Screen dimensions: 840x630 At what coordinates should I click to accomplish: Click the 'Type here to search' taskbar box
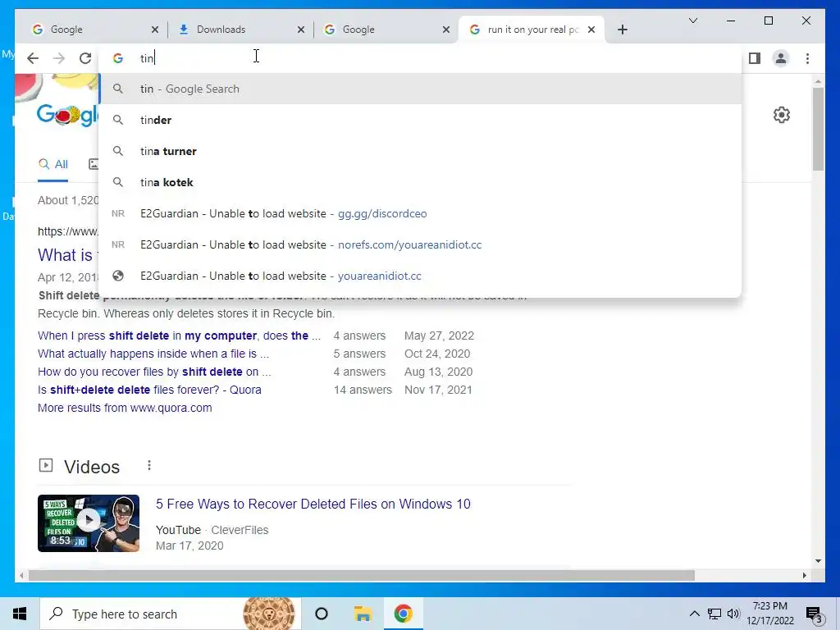click(171, 614)
